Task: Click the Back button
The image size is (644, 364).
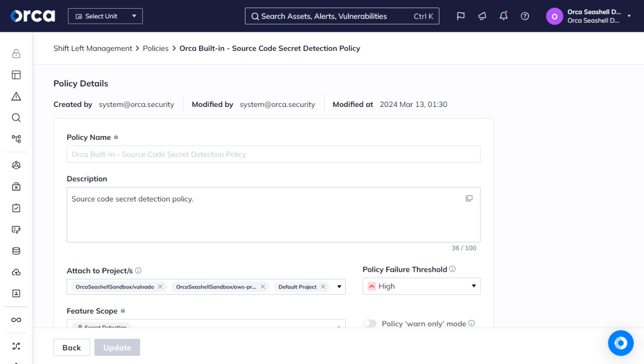Action: pos(71,348)
